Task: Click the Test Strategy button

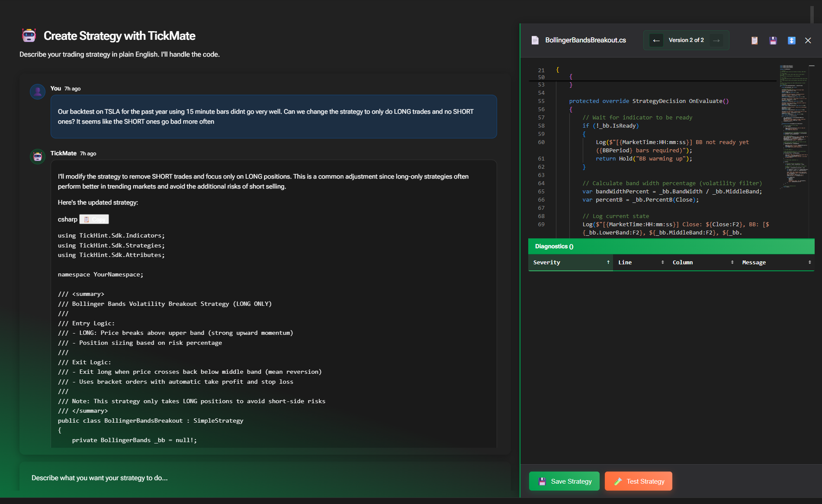Action: click(638, 481)
